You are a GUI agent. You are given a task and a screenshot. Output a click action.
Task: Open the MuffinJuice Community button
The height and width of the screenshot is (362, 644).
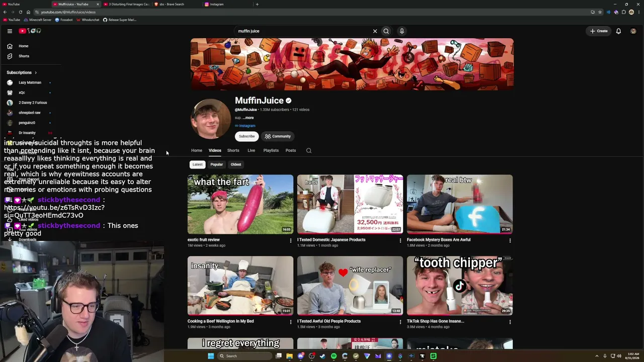pos(278,136)
